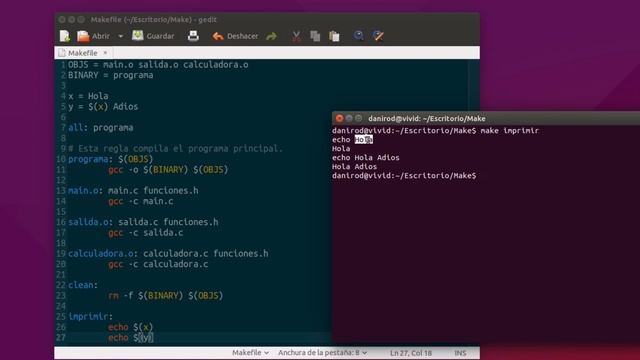This screenshot has height=360, width=640.
Task: Click the 'main.o: main.c funciones.h' line
Action: (133, 191)
